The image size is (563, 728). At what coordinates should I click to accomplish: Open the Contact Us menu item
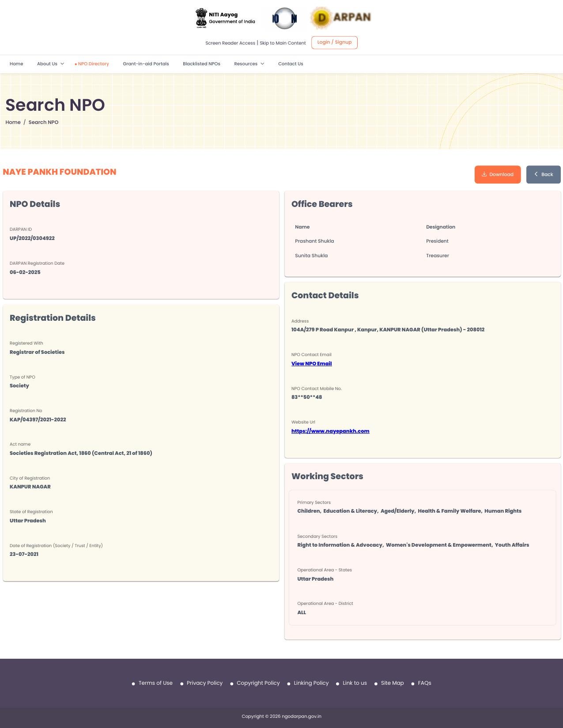[x=291, y=64]
